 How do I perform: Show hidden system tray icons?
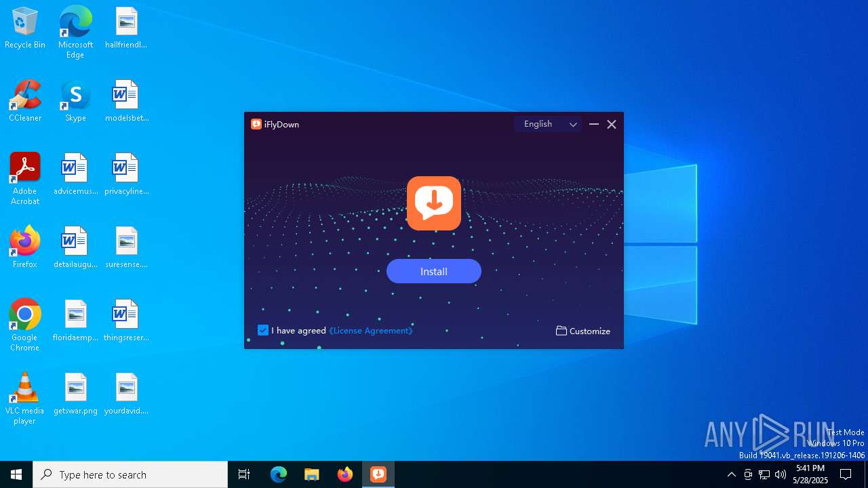[731, 474]
